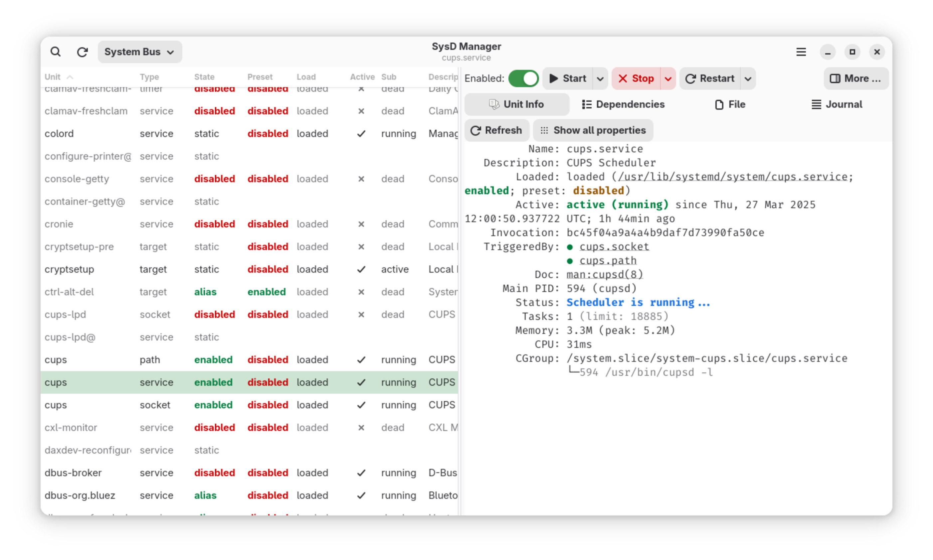
Task: Expand the Restart options dropdown arrow
Action: pyautogui.click(x=748, y=79)
